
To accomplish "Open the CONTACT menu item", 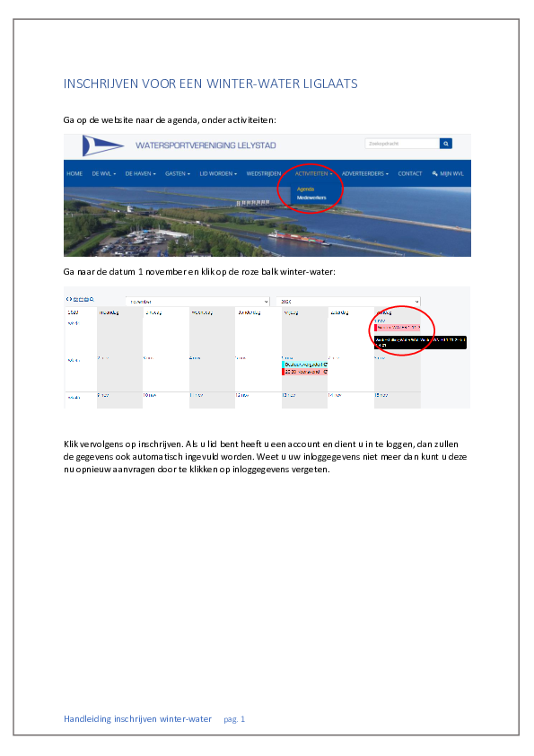I will tap(409, 173).
